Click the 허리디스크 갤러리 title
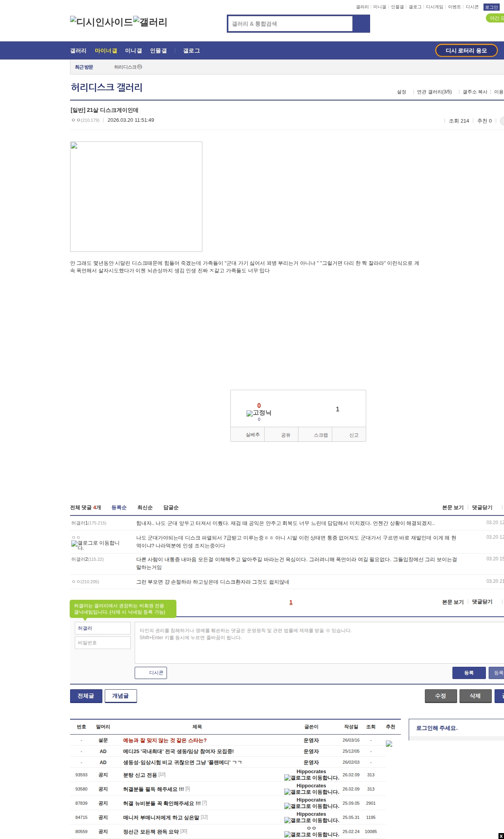 pyautogui.click(x=107, y=87)
